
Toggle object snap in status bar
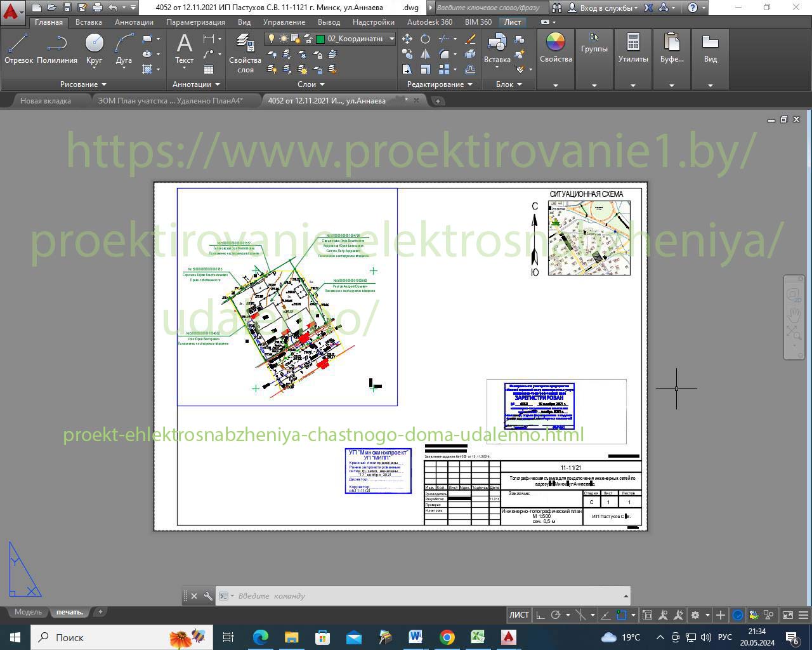pos(622,614)
